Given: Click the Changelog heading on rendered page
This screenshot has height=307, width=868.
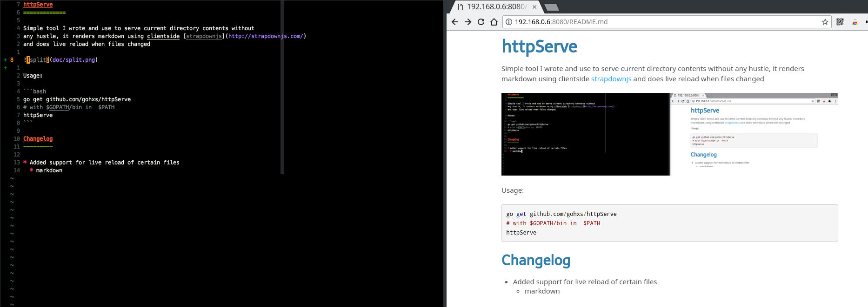Looking at the screenshot, I should 536,260.
